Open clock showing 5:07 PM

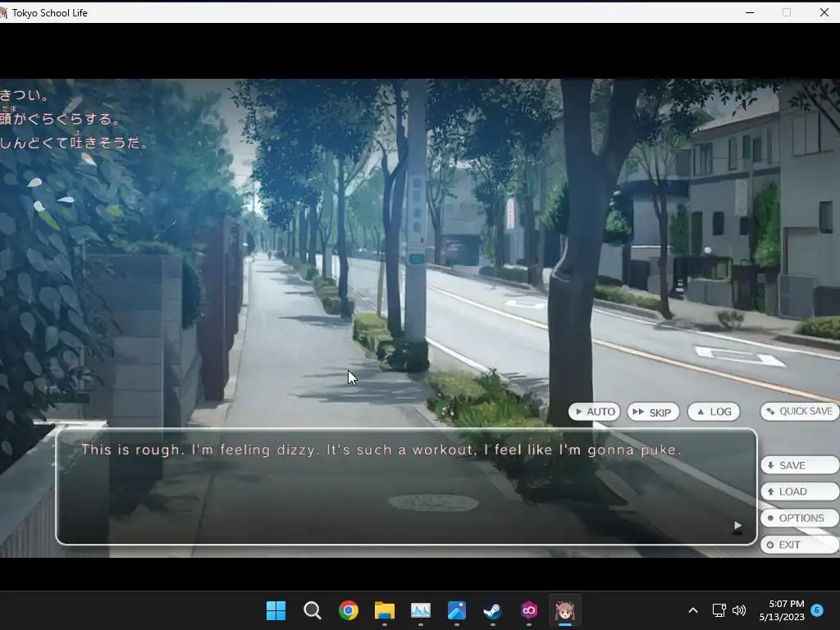click(x=782, y=610)
